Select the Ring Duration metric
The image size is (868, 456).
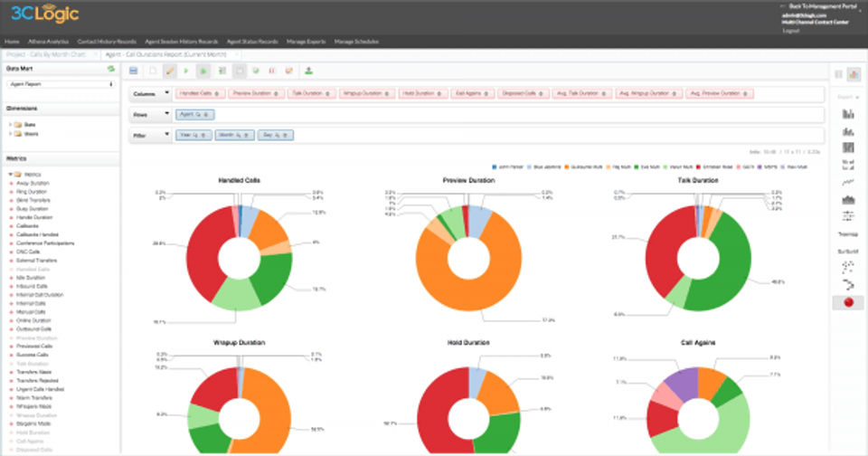point(32,192)
